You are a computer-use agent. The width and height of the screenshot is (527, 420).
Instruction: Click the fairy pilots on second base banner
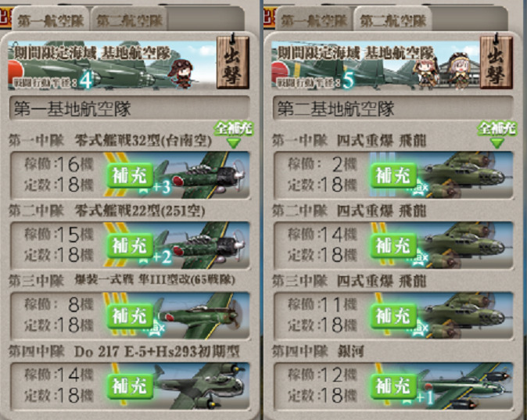(443, 71)
